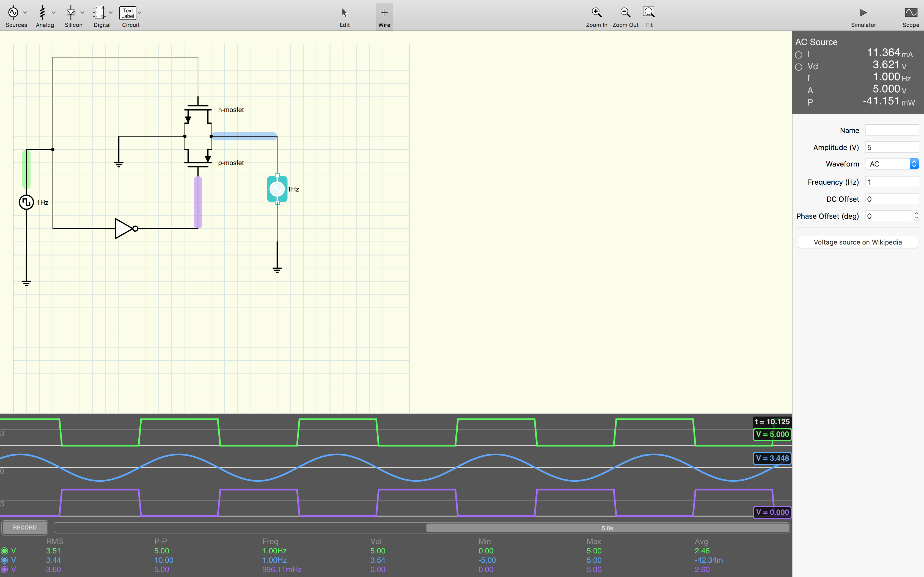
Task: Select the Sources component tool
Action: pos(13,13)
